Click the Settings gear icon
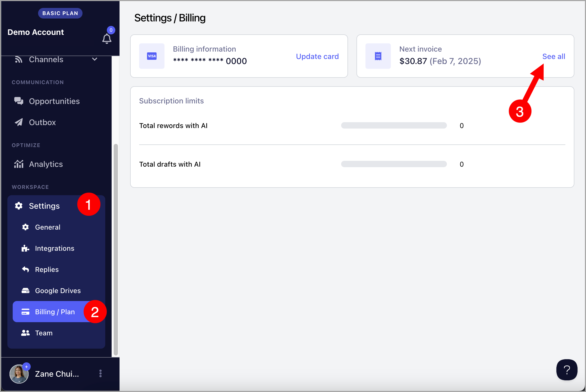The image size is (586, 392). tap(19, 206)
